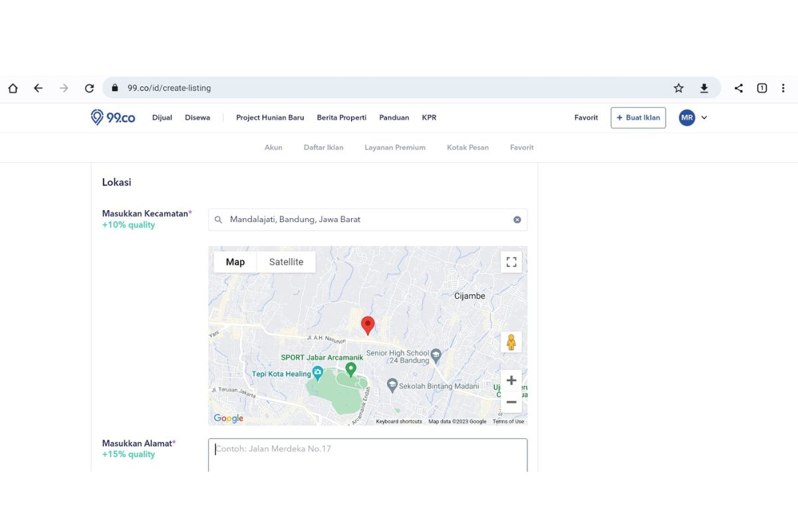
Task: Click the red location pin
Action: coord(368,326)
